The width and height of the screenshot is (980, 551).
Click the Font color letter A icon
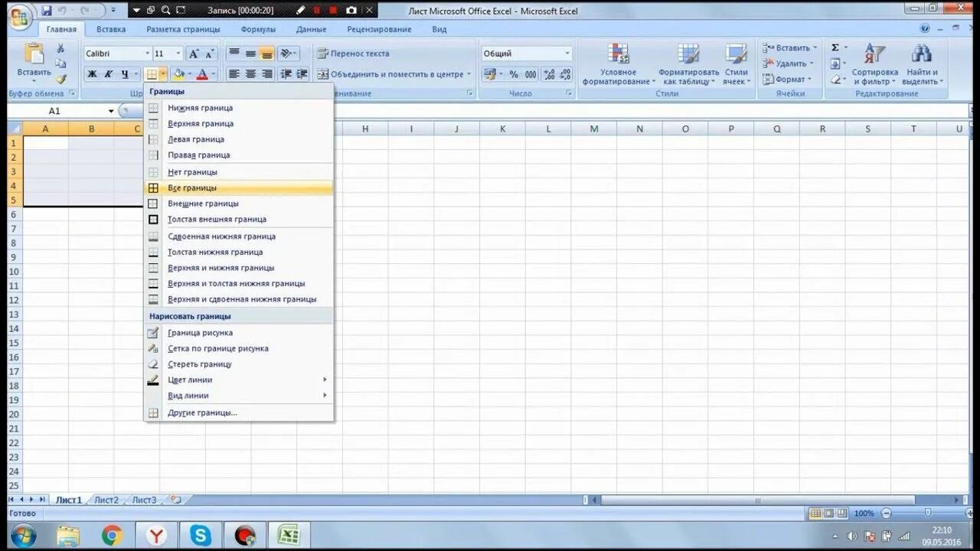pos(202,74)
